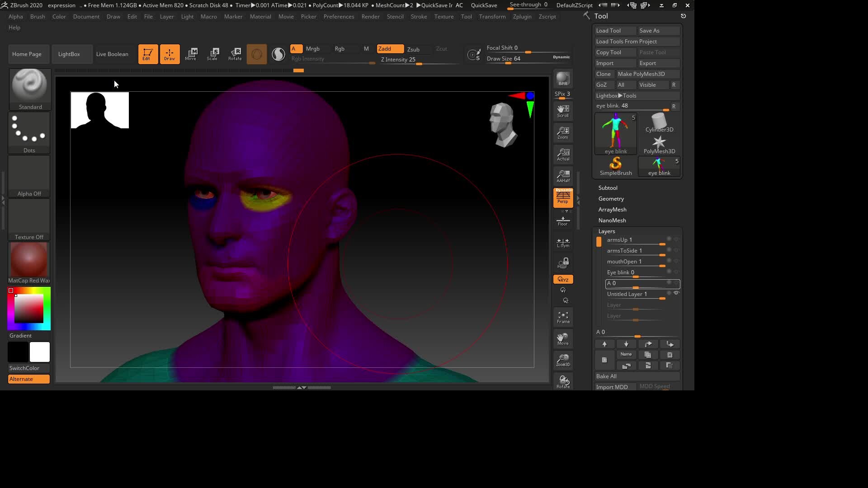868x488 pixels.
Task: Expand the Subtool palette section
Action: (608, 188)
